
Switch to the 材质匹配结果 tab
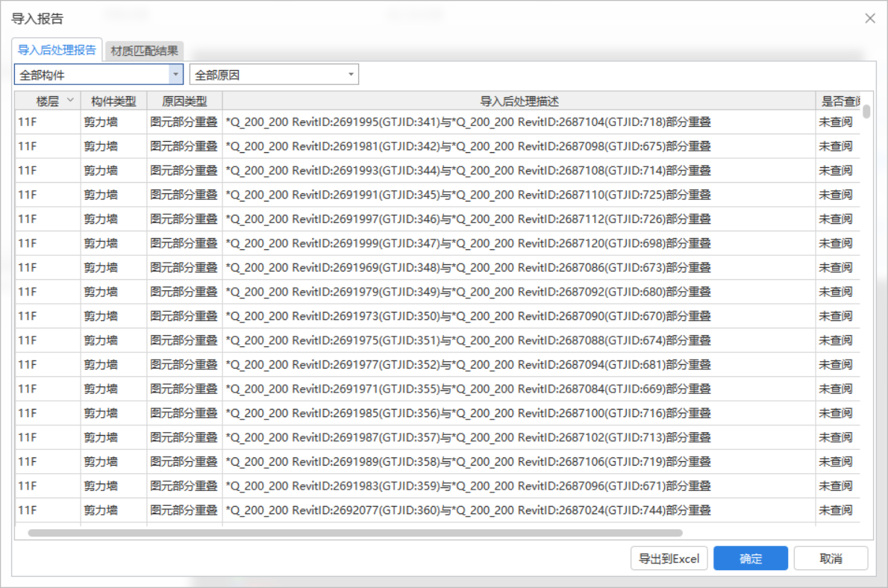coord(145,51)
